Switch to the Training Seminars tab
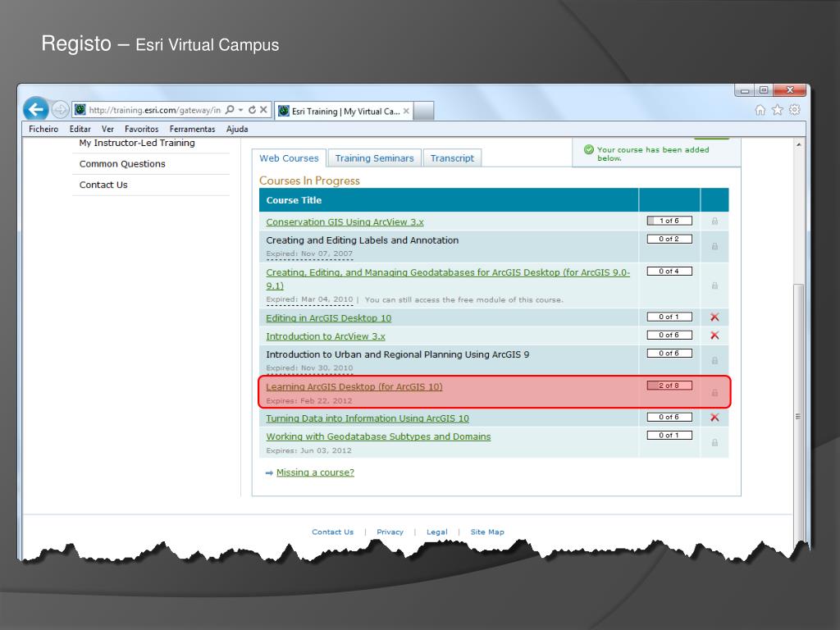Screen dimensions: 840x630 [374, 158]
